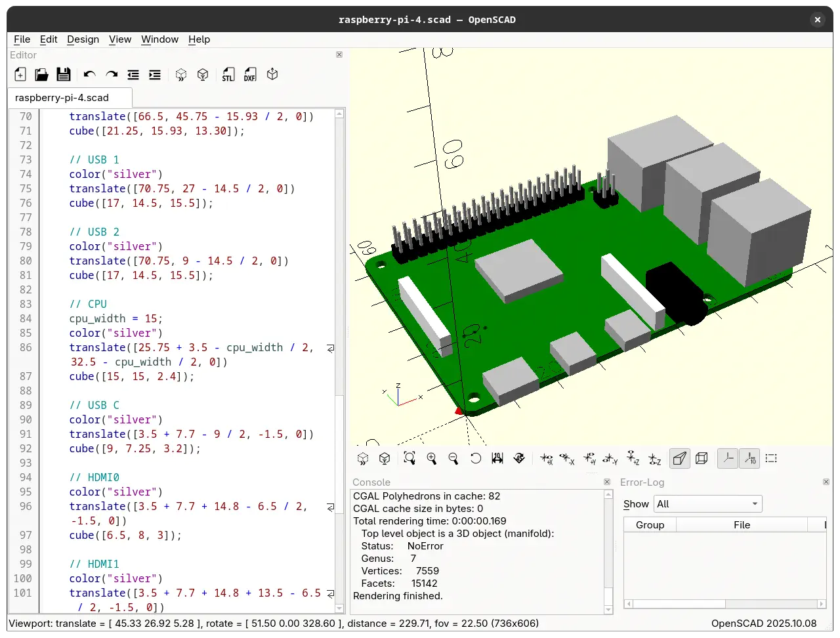The width and height of the screenshot is (840, 638).
Task: Toggle the Show Axes viewport option
Action: (728, 458)
